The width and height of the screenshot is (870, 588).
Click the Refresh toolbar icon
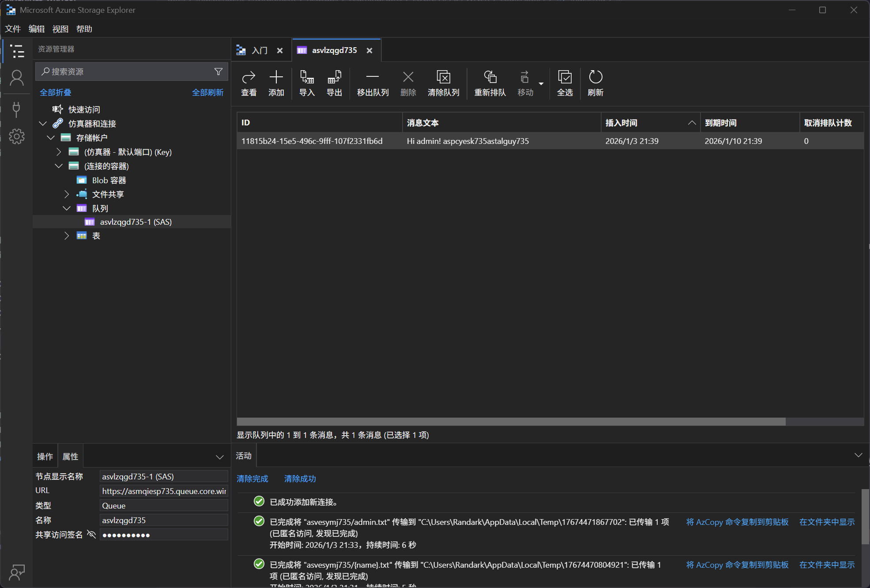(595, 78)
